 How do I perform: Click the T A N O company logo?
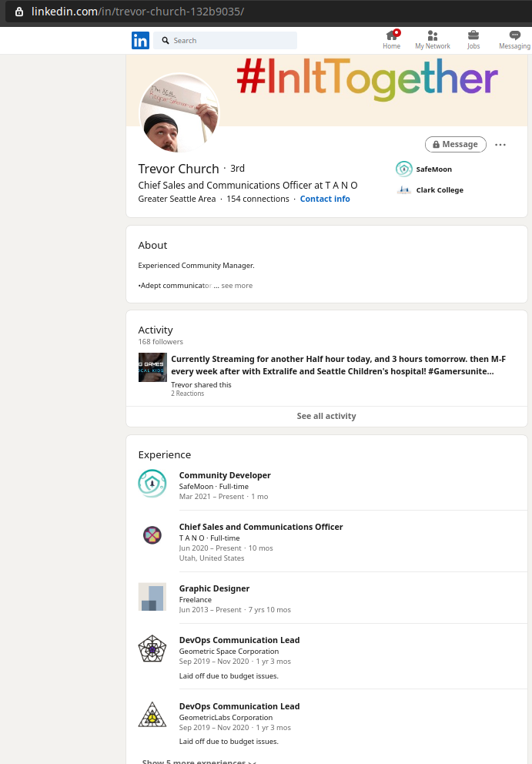(152, 535)
